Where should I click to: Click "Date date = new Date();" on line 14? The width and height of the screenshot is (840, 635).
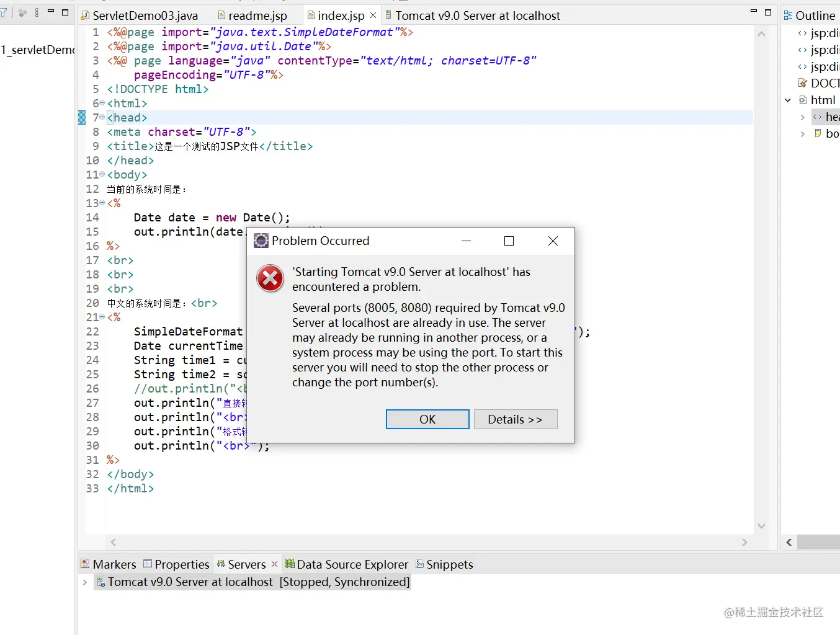point(212,218)
